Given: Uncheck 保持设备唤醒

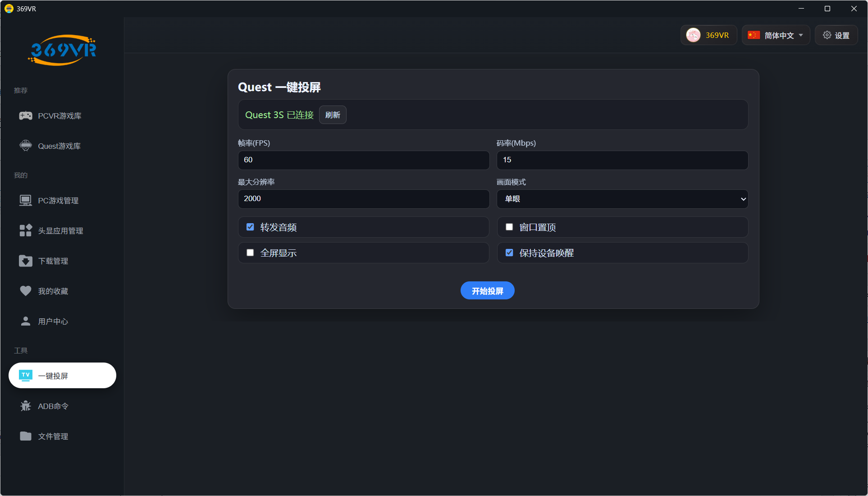Looking at the screenshot, I should (509, 253).
